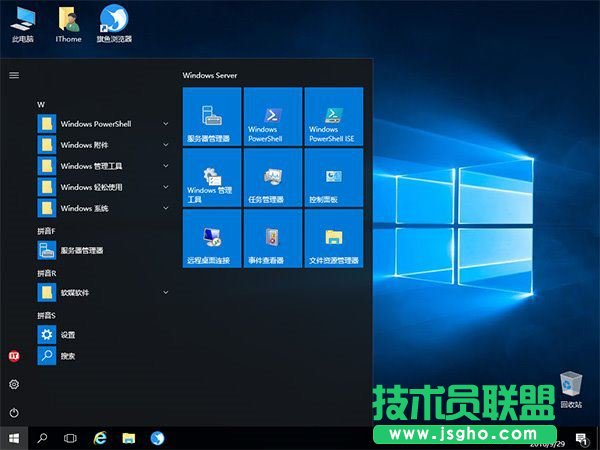The height and width of the screenshot is (450, 600).
Task: Expand Windows 管理工具 list folder chevron
Action: pos(166,166)
